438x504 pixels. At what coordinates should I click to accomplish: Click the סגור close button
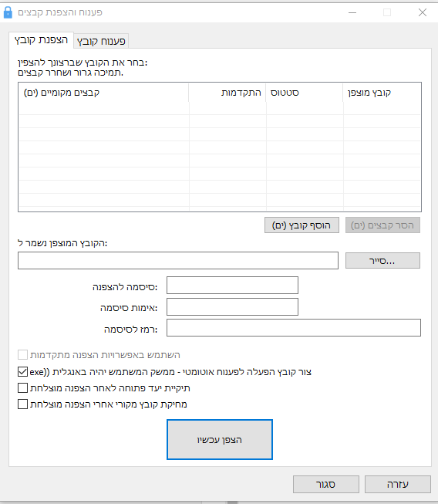click(326, 484)
